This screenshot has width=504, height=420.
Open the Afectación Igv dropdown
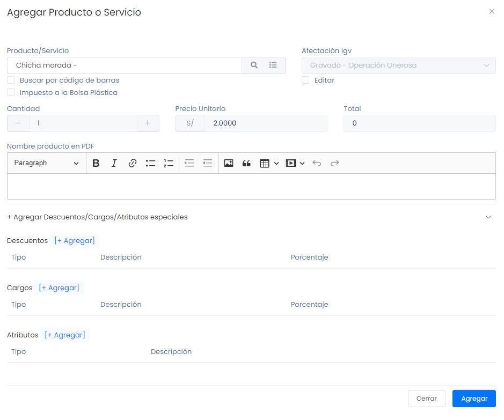398,65
